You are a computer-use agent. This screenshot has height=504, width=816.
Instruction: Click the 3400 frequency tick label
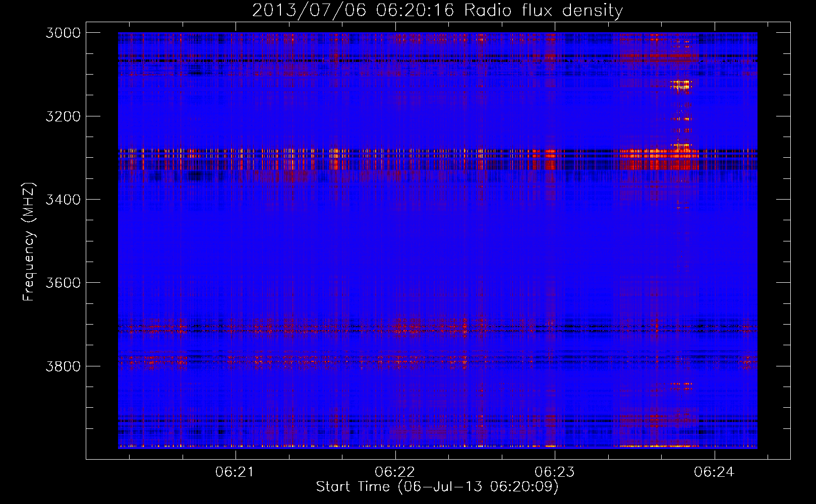pyautogui.click(x=63, y=200)
